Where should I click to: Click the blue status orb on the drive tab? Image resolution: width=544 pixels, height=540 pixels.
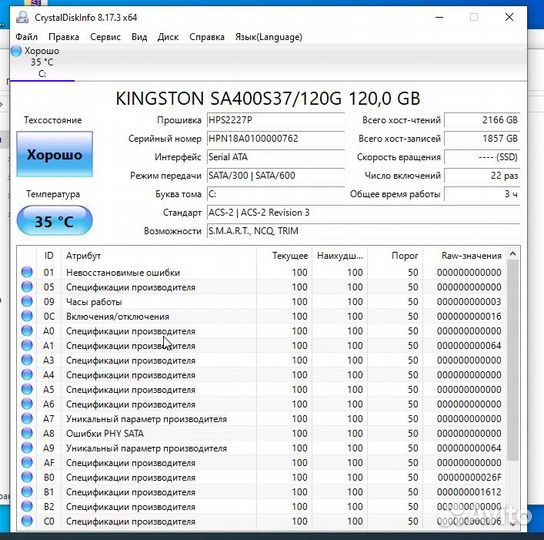click(16, 51)
